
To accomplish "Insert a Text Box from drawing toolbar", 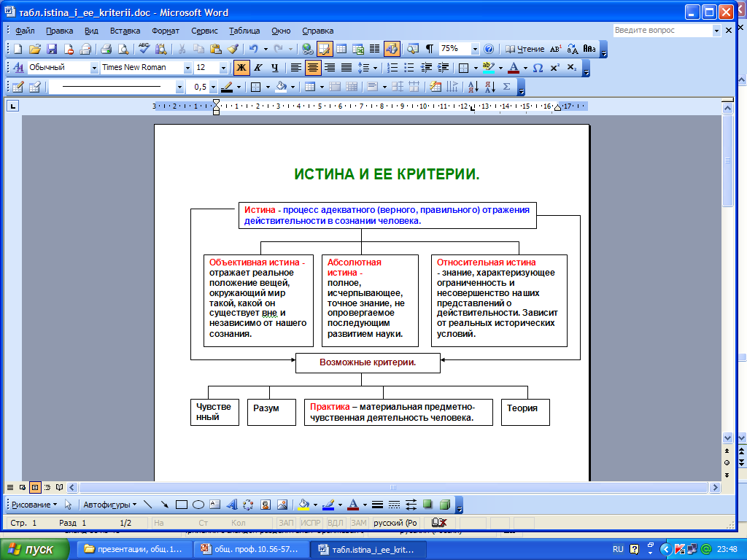I will [x=215, y=505].
